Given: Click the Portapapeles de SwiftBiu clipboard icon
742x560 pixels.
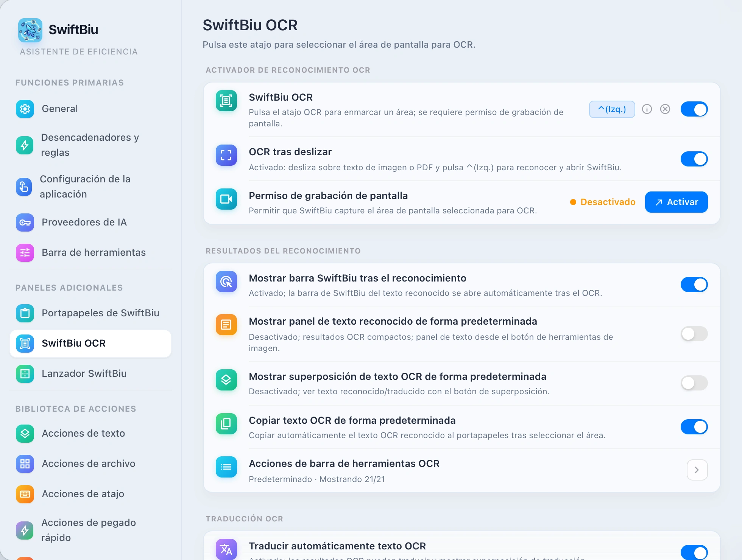Looking at the screenshot, I should pos(25,313).
